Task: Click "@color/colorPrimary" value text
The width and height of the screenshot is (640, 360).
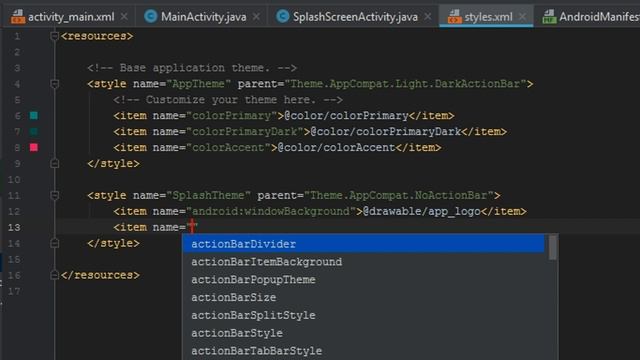Action: point(347,116)
